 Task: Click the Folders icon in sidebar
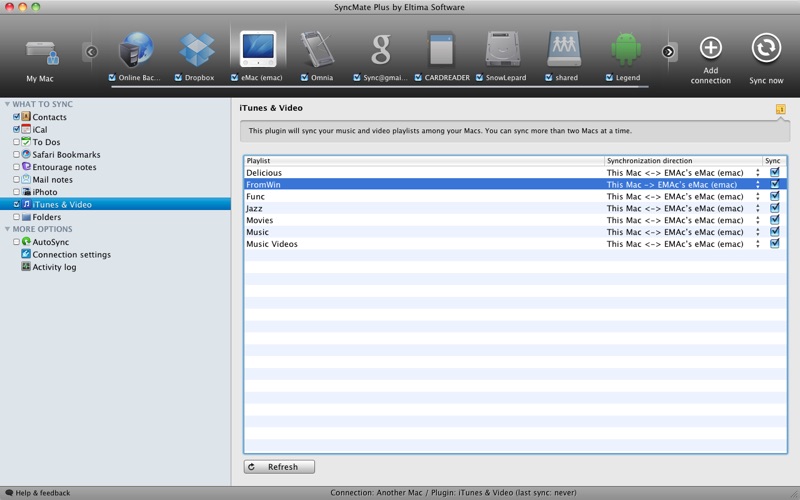click(26, 217)
